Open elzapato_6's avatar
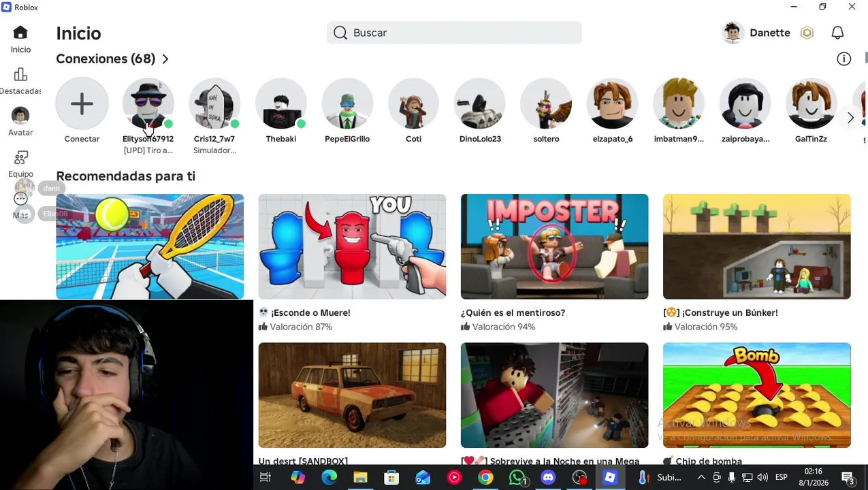868x490 pixels. (613, 104)
